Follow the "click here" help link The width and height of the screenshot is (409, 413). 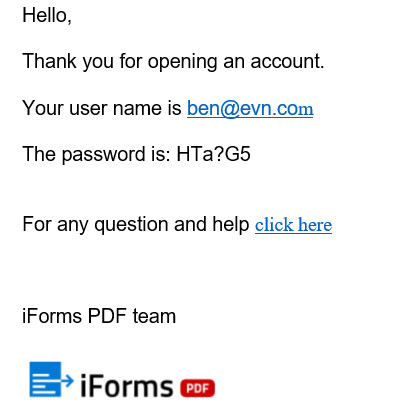[293, 224]
